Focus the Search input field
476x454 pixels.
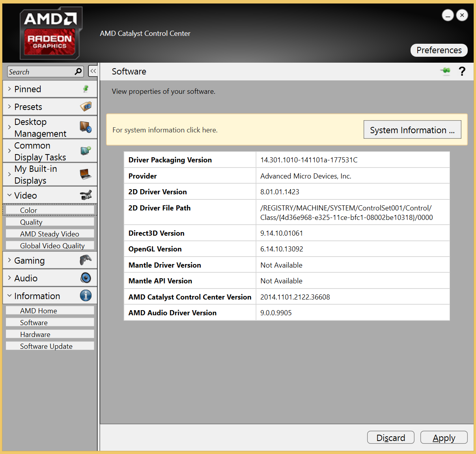pyautogui.click(x=41, y=72)
